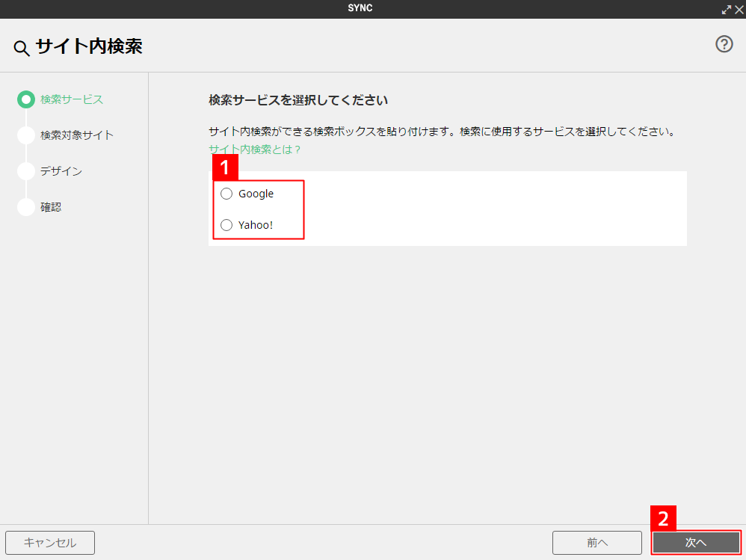Select the Google radio button
746x560 pixels.
pos(226,194)
